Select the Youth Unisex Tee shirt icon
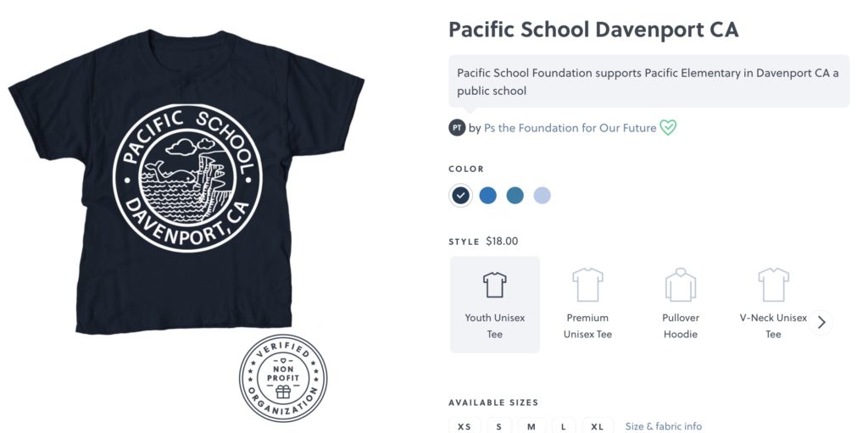The image size is (868, 433). coord(494,285)
